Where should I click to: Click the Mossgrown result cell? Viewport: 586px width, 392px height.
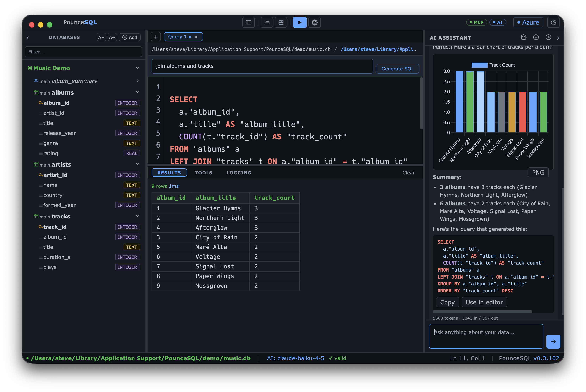tap(220, 286)
